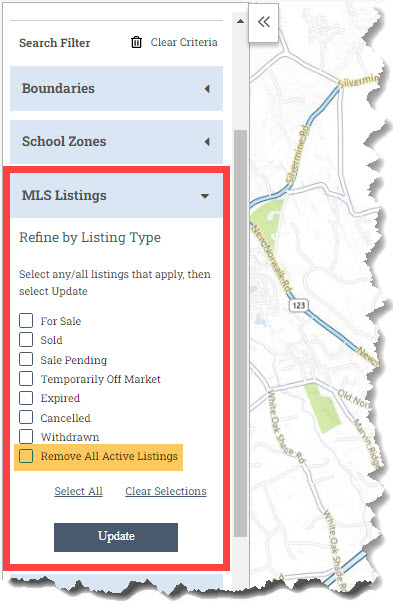393x605 pixels.
Task: Expand the Boundaries section arrow
Action: point(207,89)
